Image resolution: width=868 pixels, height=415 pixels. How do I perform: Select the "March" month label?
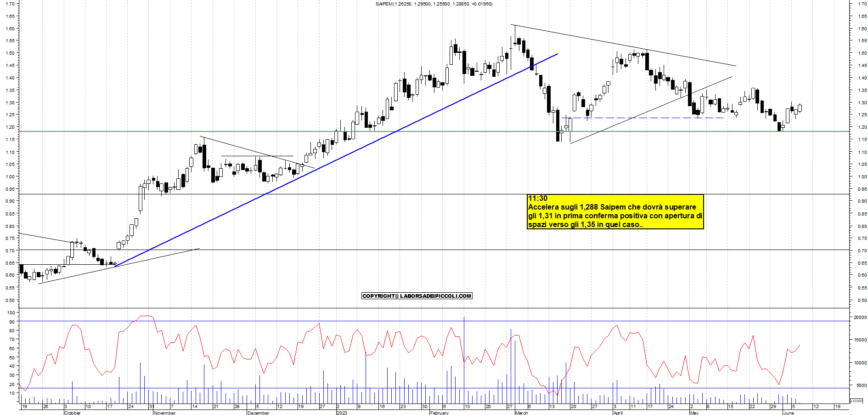click(x=522, y=413)
